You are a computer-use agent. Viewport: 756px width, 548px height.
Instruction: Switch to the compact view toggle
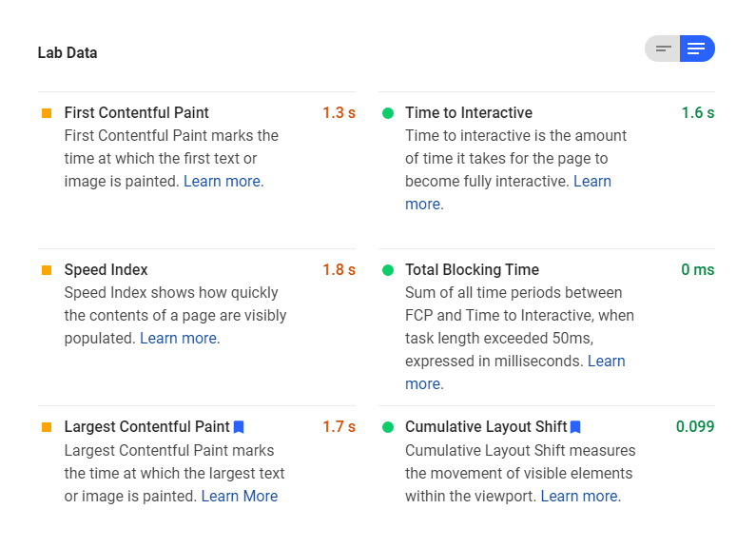pos(663,49)
